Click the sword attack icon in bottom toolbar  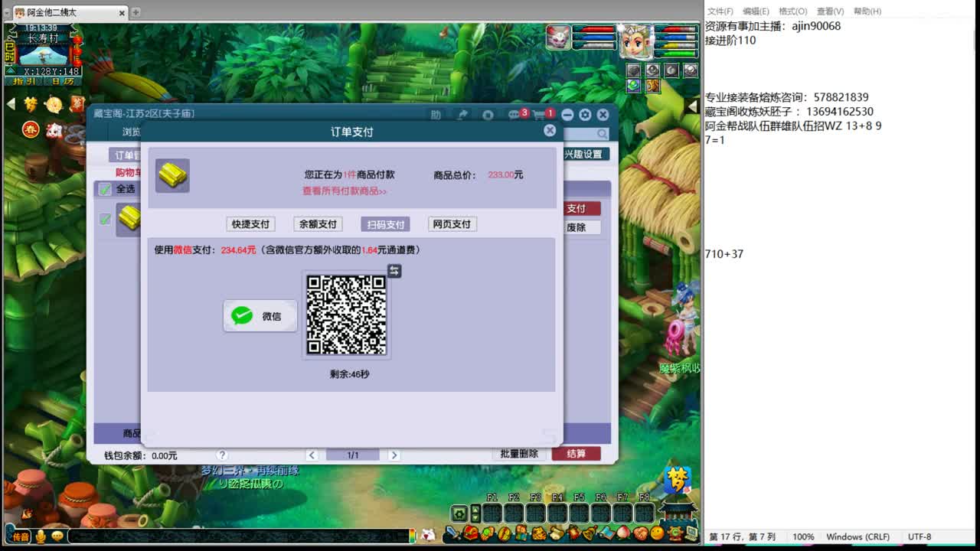pos(453,533)
